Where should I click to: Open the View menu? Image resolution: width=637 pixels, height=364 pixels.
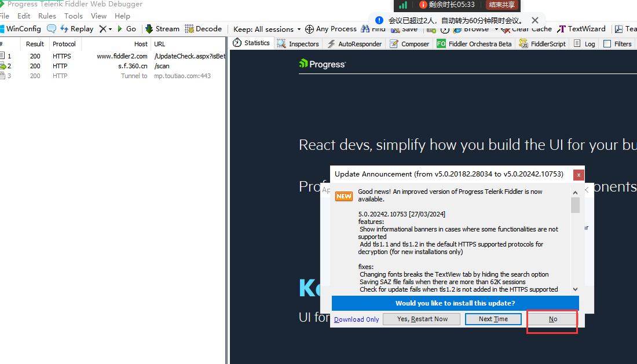pos(98,16)
